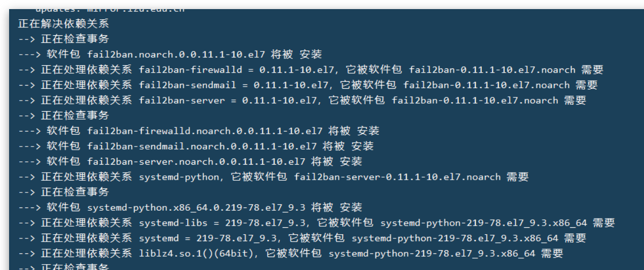
Task: Click the 'liblz4.so.1()(64bit)' library name
Action: tap(196, 253)
